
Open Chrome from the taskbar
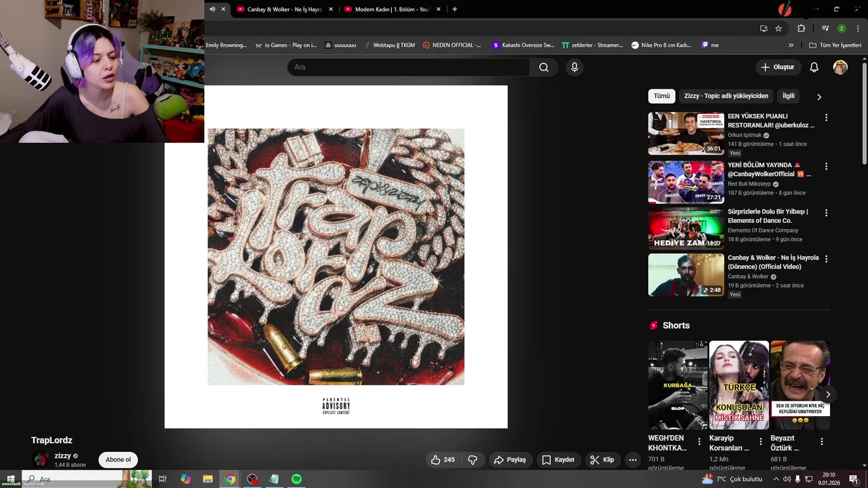(x=231, y=479)
